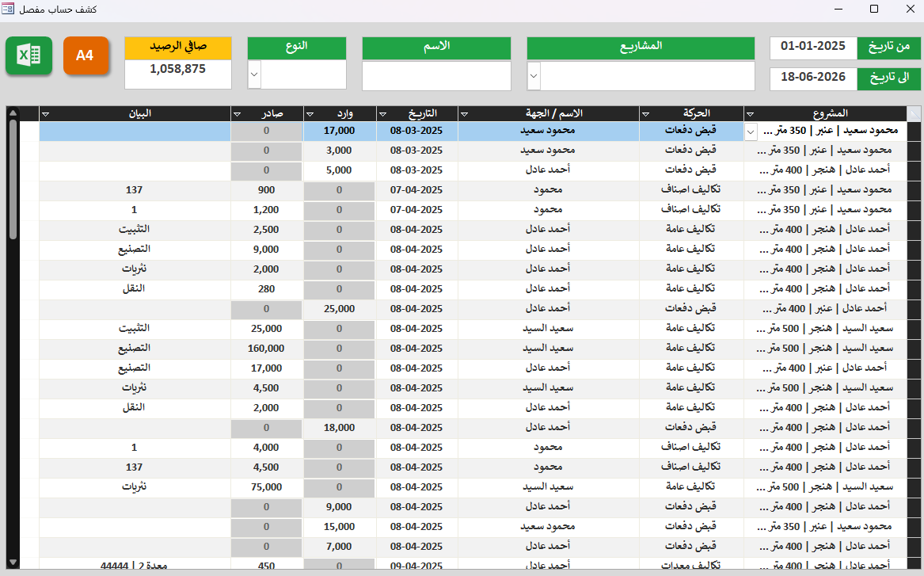Click the الى تاريخ date field 18-06-2026

point(813,79)
